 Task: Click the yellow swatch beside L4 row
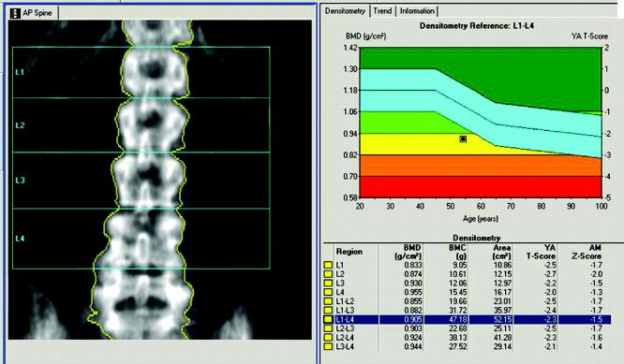coord(328,293)
